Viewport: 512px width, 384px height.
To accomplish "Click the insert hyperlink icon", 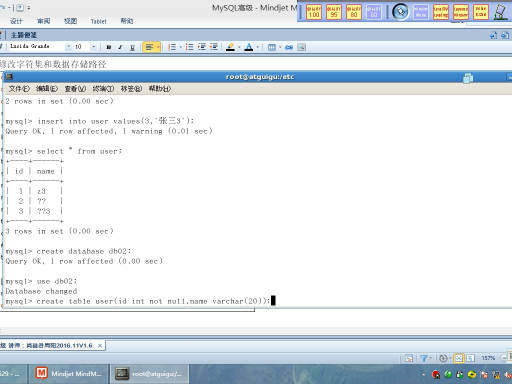I will (x=289, y=47).
